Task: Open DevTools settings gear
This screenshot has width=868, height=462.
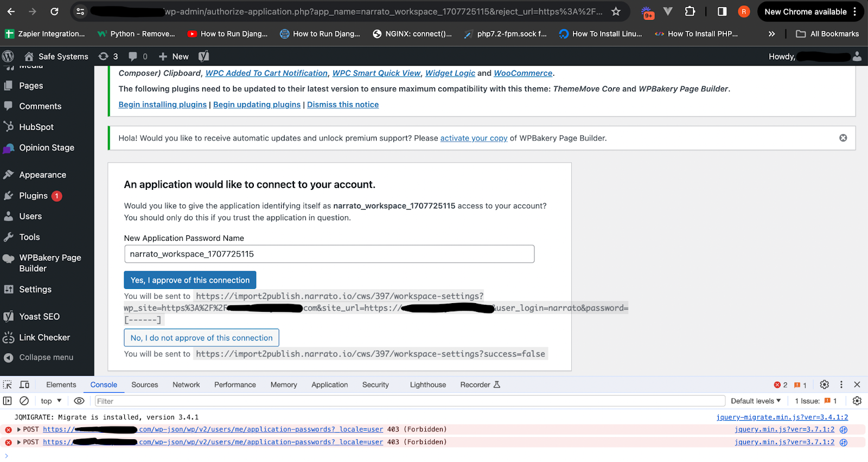Action: (x=825, y=384)
